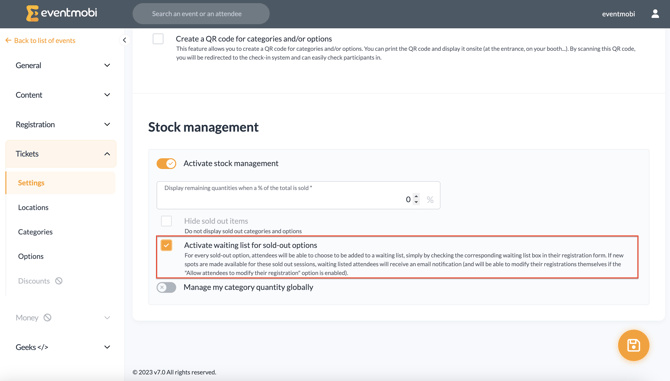Click the blocked icon beside Money

point(47,317)
